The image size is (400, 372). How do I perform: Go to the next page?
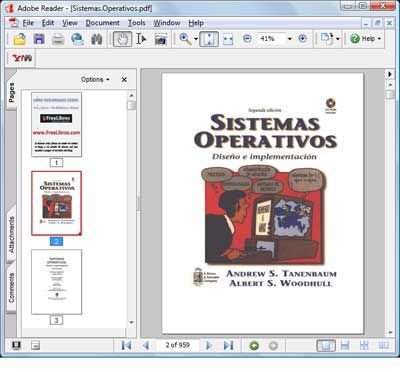tap(209, 345)
